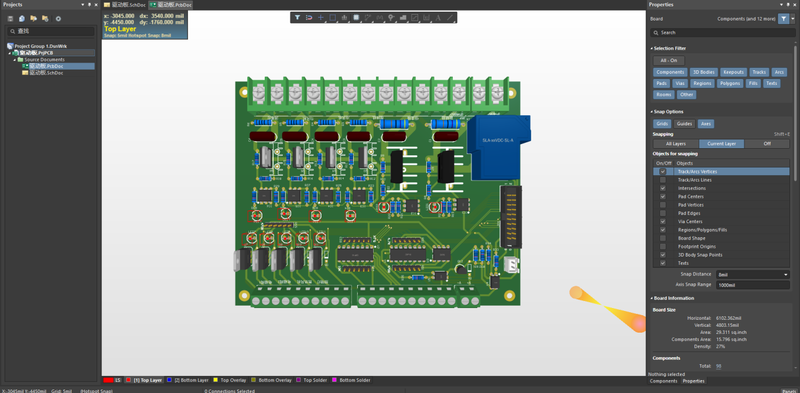Select the Properties panel tab at bottom
800x393 pixels.
[x=693, y=381]
